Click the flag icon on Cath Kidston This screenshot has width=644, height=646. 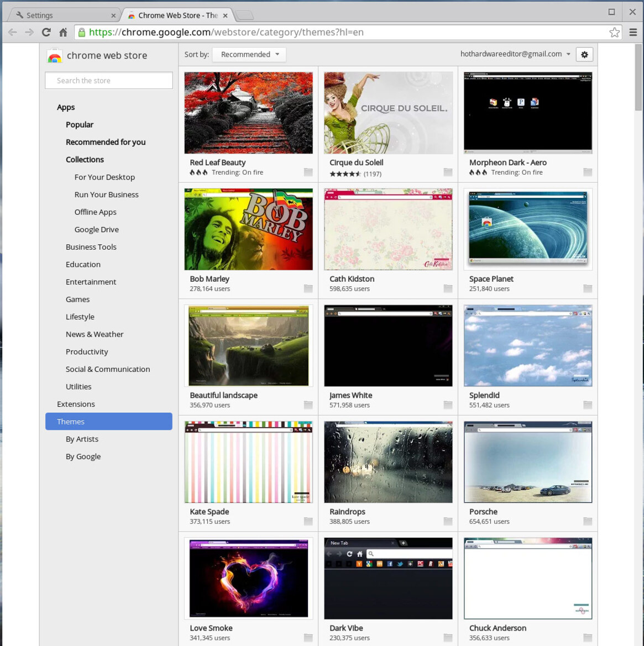point(448,288)
